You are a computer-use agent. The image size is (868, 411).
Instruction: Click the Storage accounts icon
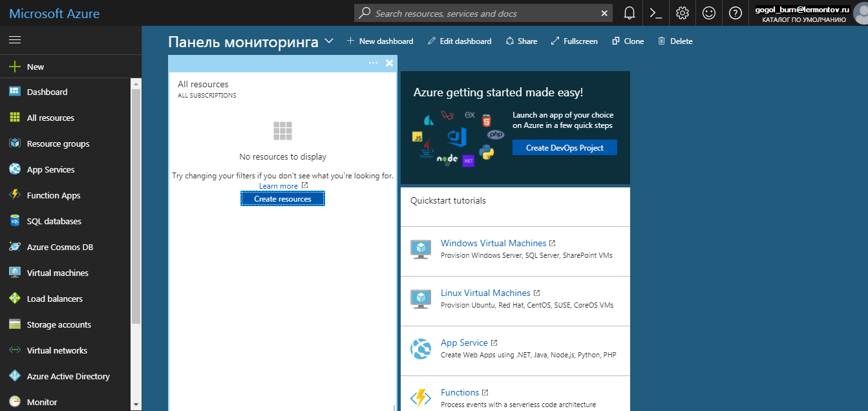coord(15,324)
